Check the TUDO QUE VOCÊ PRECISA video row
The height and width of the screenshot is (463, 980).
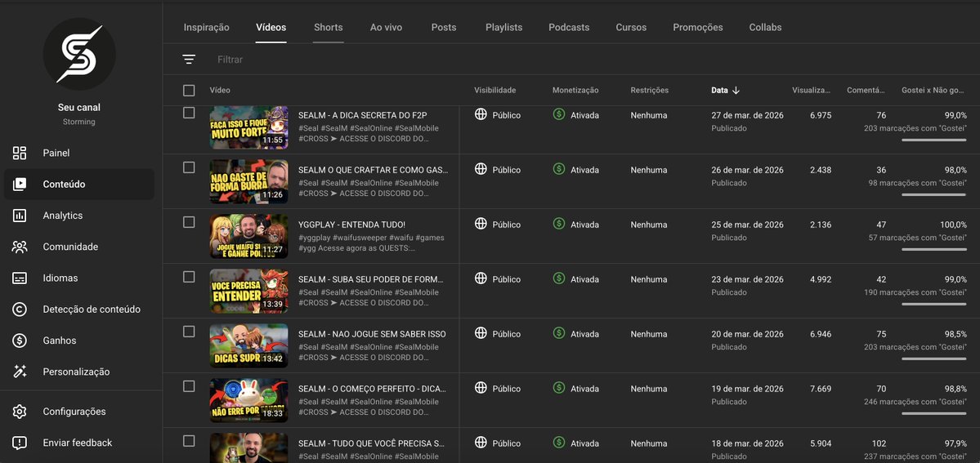pos(189,441)
